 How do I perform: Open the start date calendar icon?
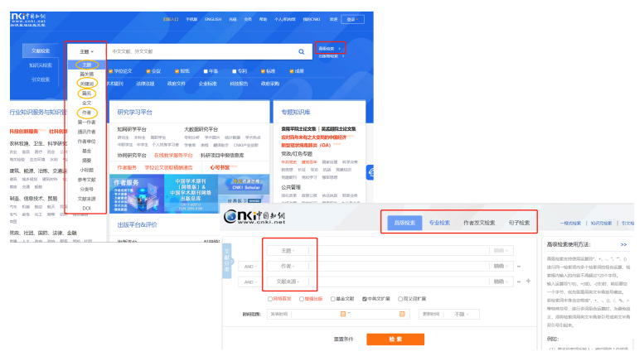tap(344, 315)
